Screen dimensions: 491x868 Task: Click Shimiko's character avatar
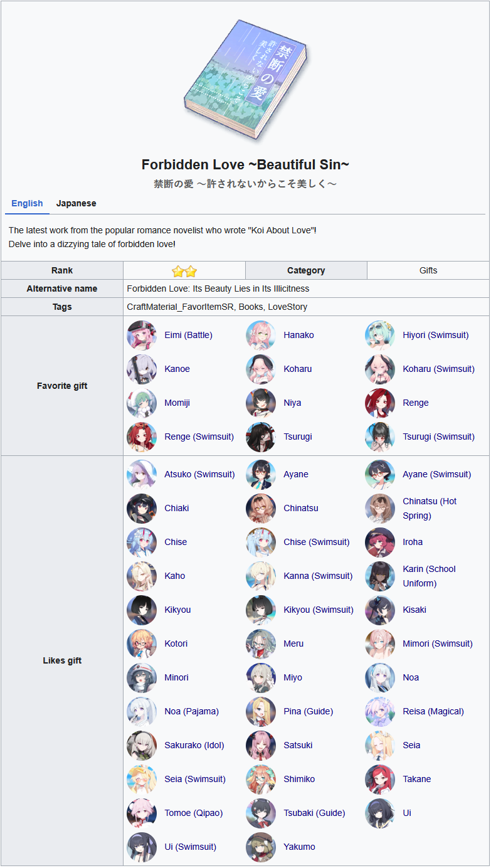point(261,780)
